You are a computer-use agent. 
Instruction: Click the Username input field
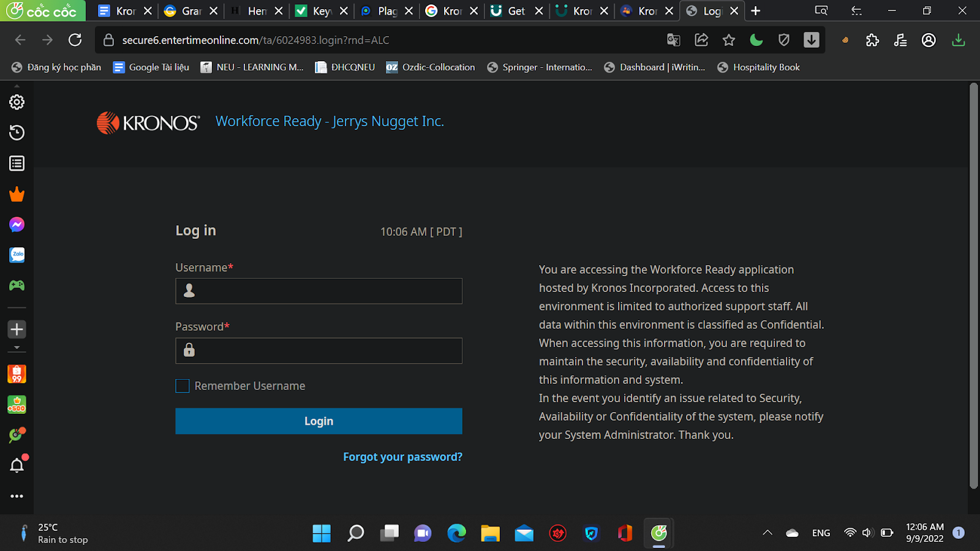pos(319,291)
